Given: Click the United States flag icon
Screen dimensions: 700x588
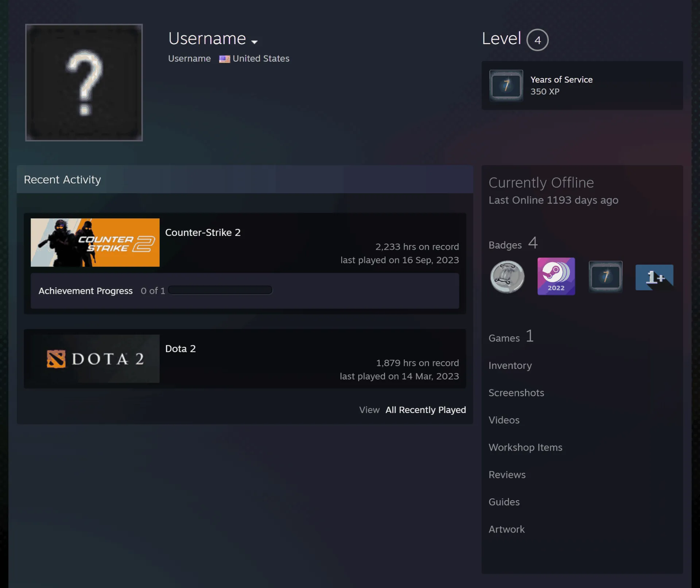Looking at the screenshot, I should (x=225, y=59).
